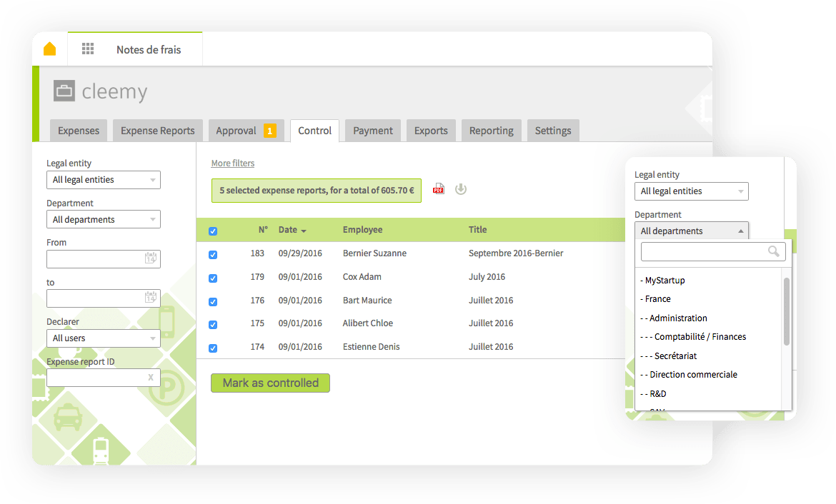The height and width of the screenshot is (504, 836).
Task: Uncheck the Cox Adam row checkbox
Action: [213, 278]
